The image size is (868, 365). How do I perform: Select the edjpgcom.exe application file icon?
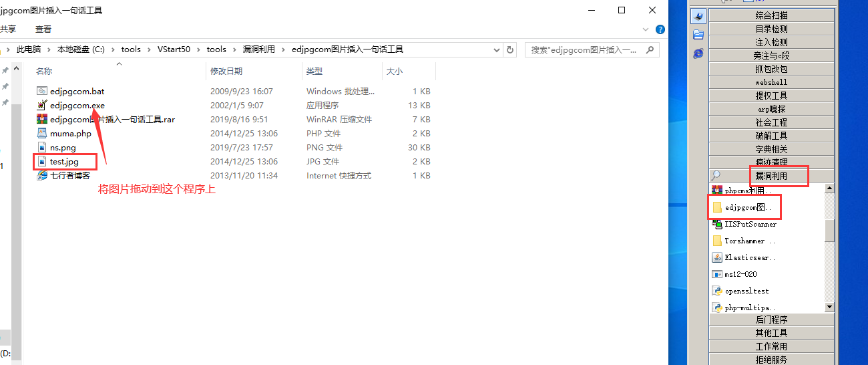[41, 105]
